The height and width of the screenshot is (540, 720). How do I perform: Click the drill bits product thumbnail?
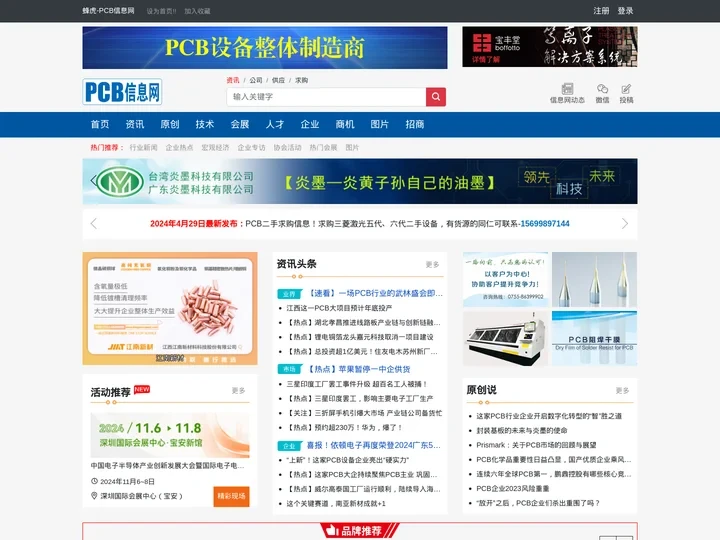594,279
